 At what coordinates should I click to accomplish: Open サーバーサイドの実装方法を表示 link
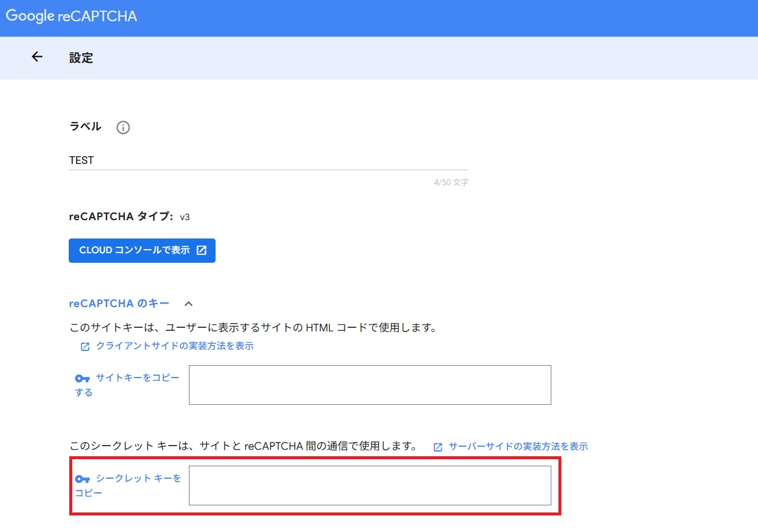tap(518, 446)
